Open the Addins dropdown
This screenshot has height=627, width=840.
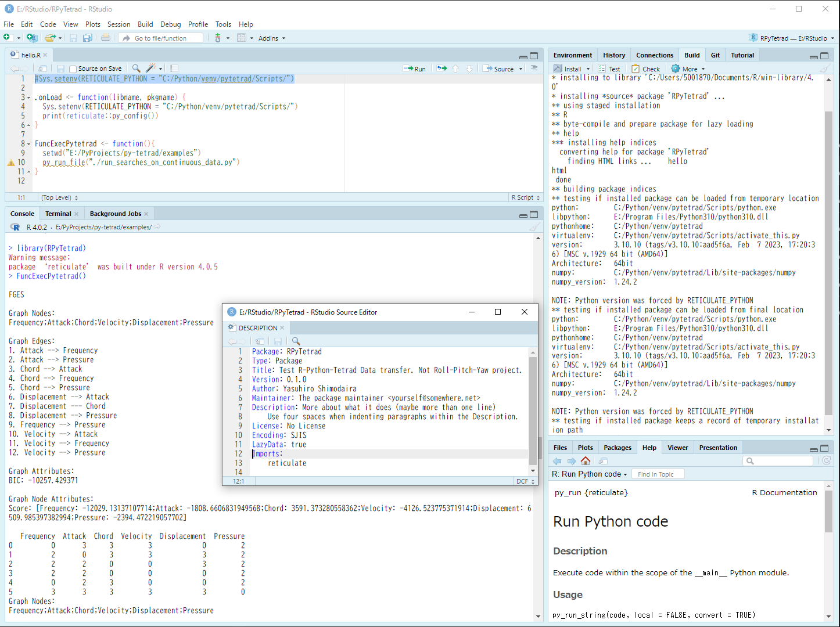[268, 38]
